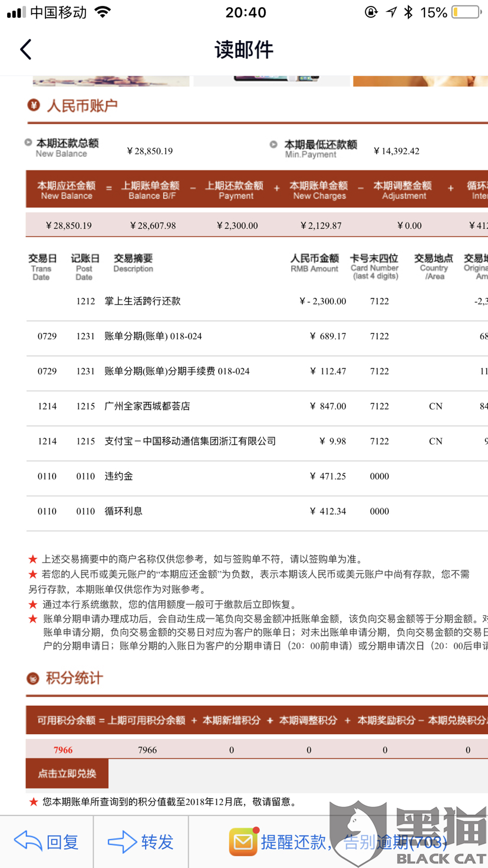The image size is (488, 868).
Task: Tap the ¥ 847.00 amount
Action: [x=328, y=406]
